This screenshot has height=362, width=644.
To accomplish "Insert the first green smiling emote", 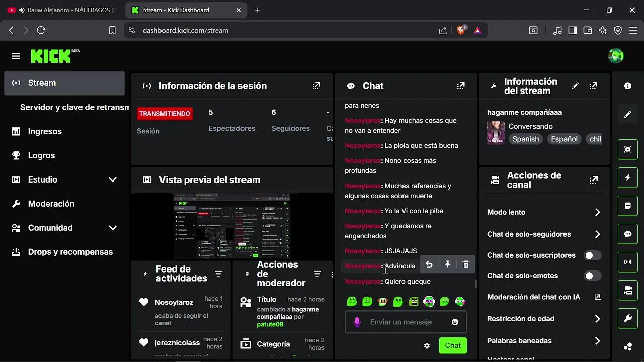I will click(x=352, y=301).
